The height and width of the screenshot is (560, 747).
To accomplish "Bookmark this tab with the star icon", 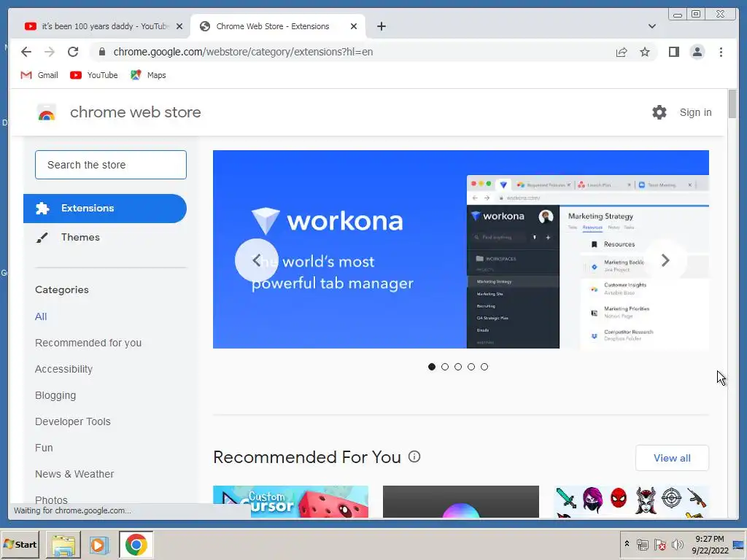I will (x=645, y=52).
